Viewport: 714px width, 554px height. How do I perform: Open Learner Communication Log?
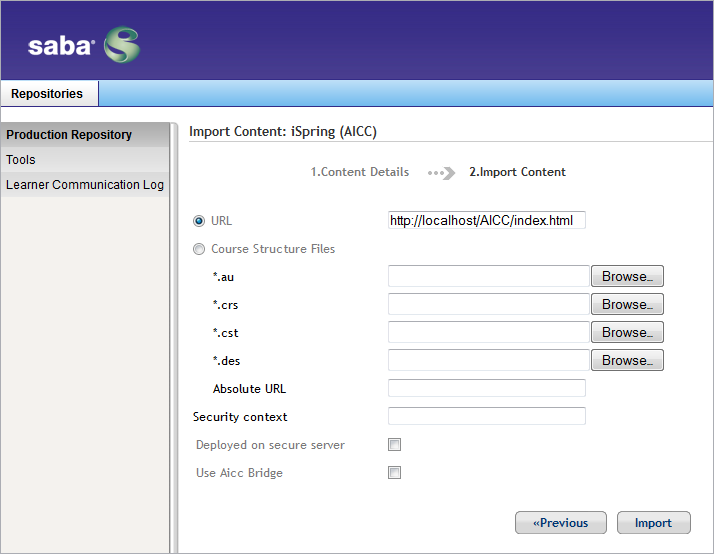point(85,185)
